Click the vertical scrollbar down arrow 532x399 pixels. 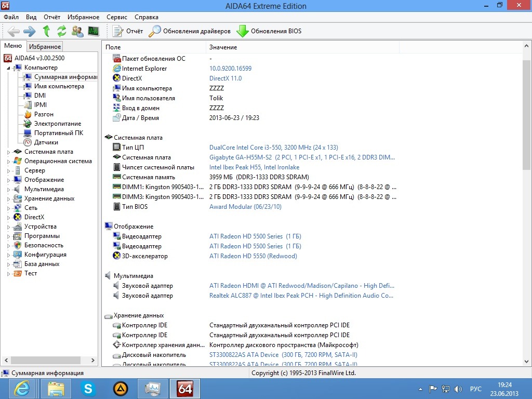(527, 362)
